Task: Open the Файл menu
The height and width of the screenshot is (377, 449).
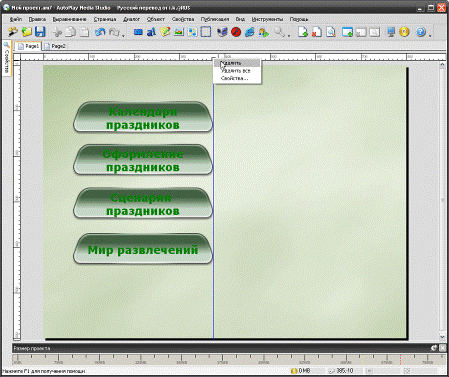Action: [16, 19]
